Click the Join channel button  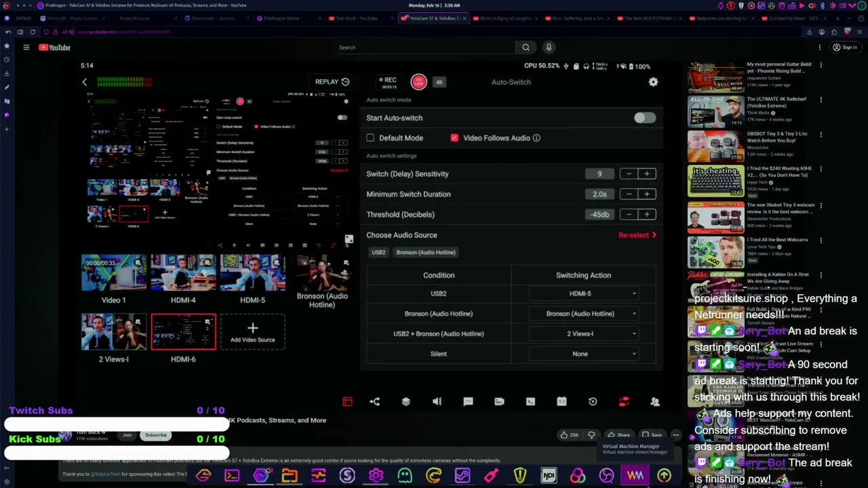tap(127, 435)
